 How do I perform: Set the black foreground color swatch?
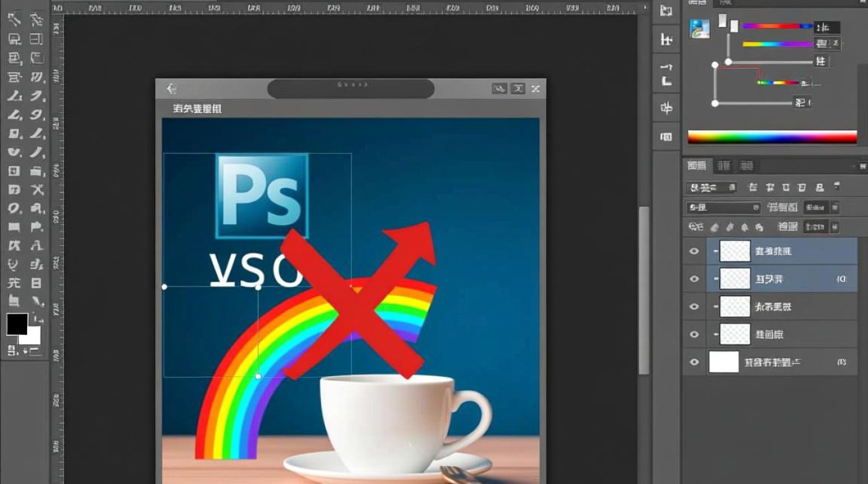(17, 324)
